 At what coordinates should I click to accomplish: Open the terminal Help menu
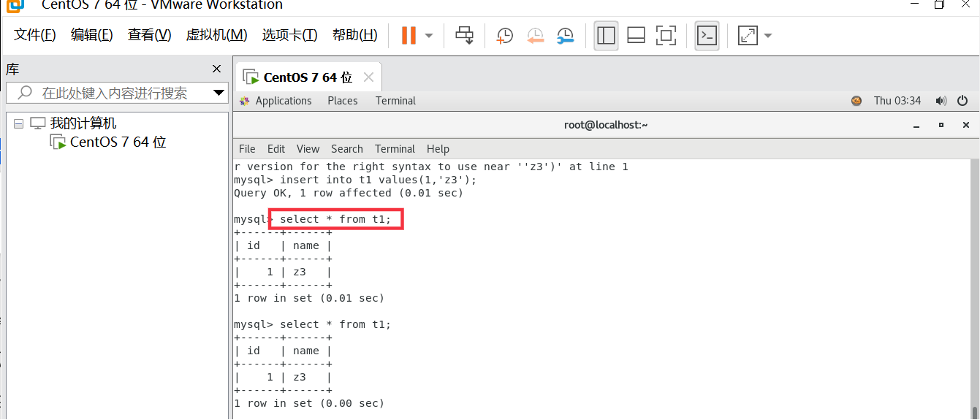pos(438,149)
